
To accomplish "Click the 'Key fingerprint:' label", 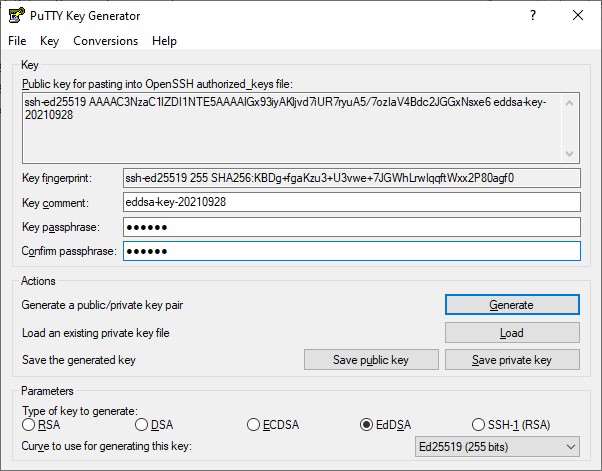I will pos(57,178).
